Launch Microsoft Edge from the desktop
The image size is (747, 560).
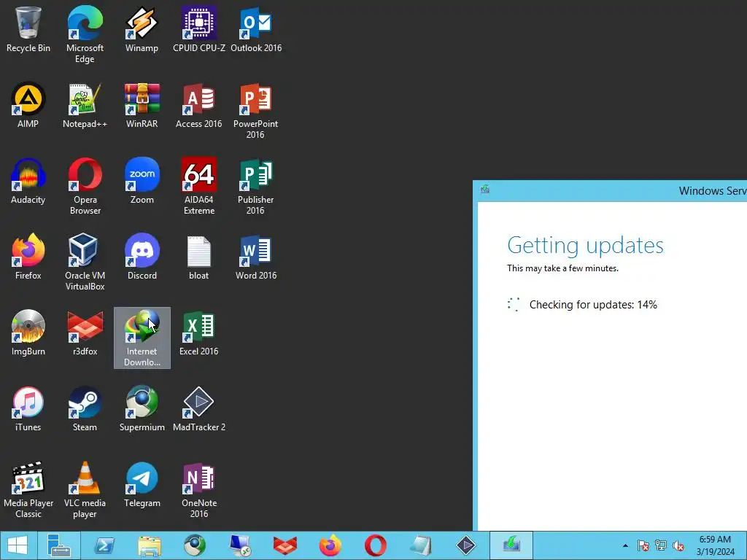[85, 34]
